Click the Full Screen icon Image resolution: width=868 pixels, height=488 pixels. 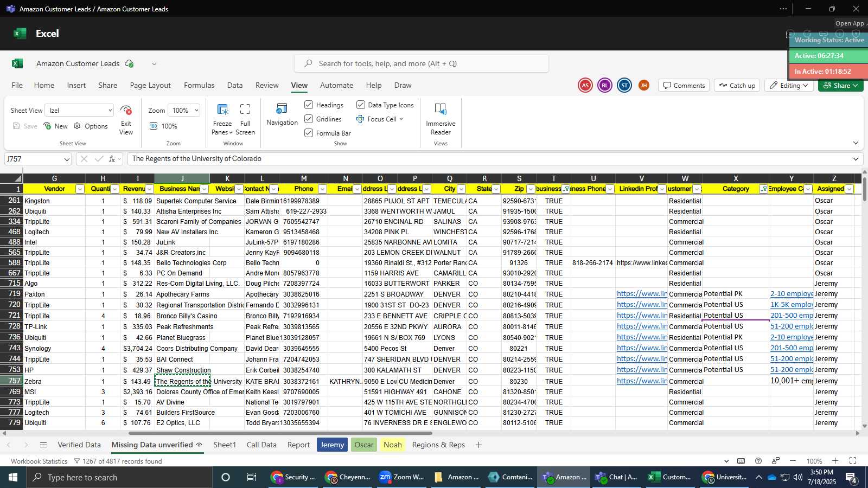[x=245, y=109]
